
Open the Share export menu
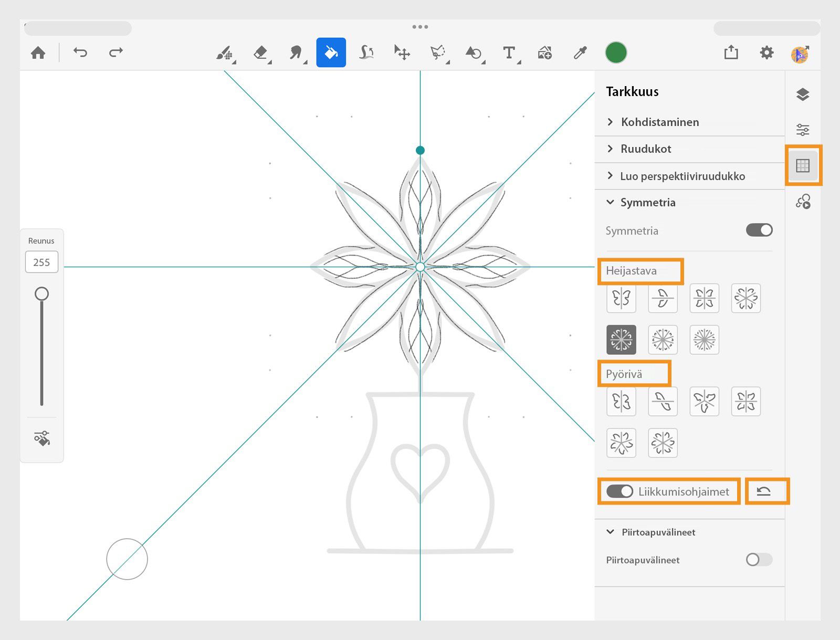coord(731,52)
